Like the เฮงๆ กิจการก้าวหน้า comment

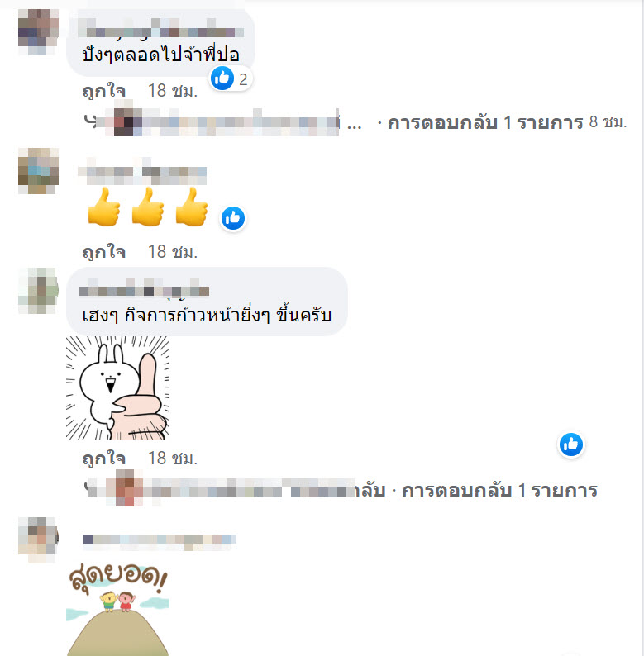click(x=103, y=459)
